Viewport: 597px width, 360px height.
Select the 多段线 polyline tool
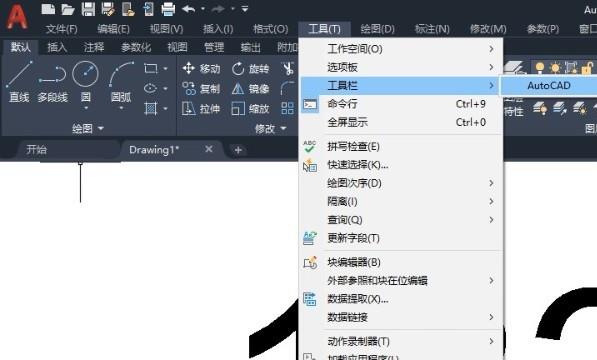(52, 84)
